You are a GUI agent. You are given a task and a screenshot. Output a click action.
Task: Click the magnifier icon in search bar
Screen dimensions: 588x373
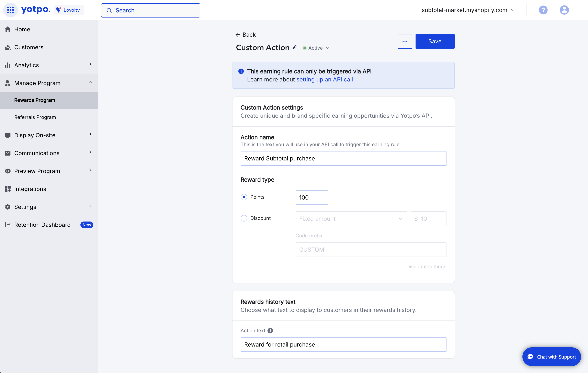[x=109, y=11]
